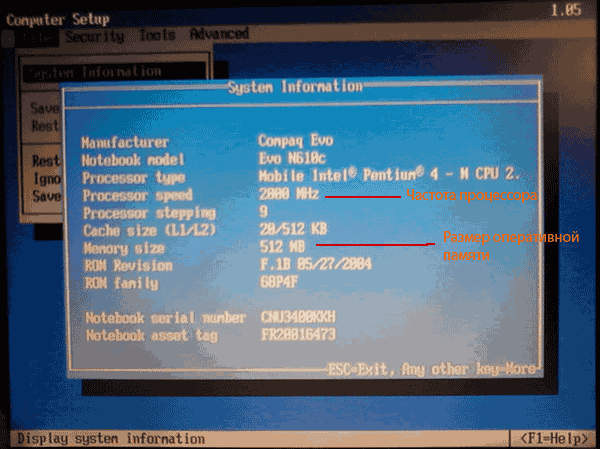Click the 'Memory size' label
The height and width of the screenshot is (449, 600).
click(x=124, y=248)
